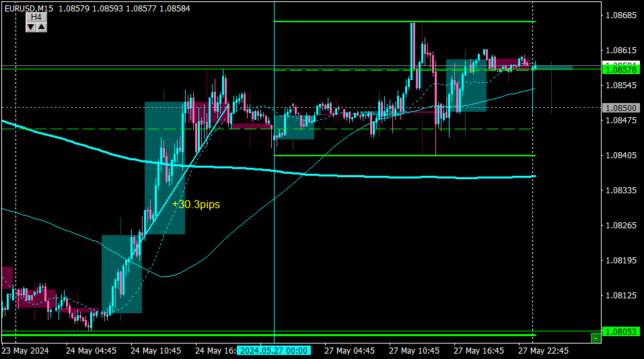Image resolution: width=644 pixels, height=359 pixels.
Task: Click the EURUSD,M15 chart title text
Action: 29,8
